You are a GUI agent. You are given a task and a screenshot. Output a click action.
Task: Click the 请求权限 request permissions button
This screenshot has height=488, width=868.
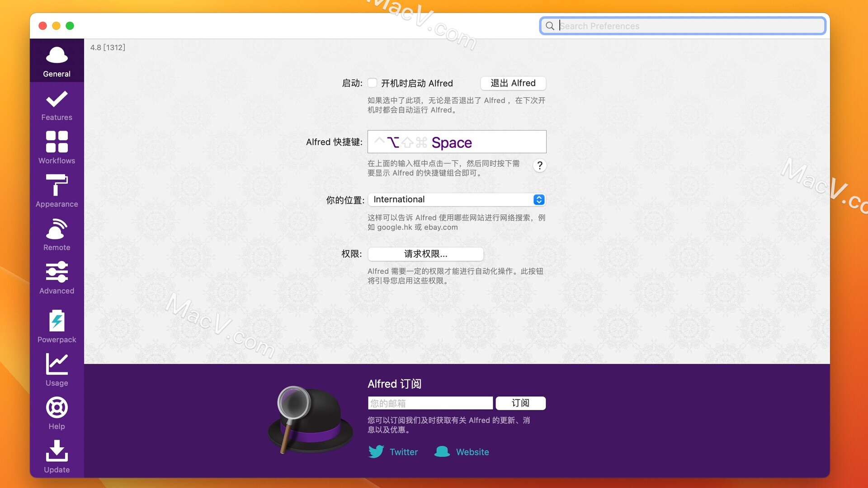click(425, 254)
